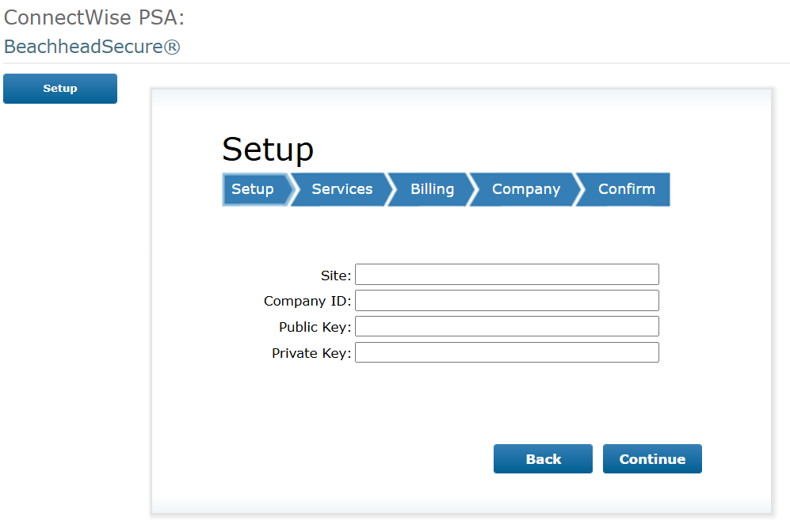Click the Continue button
The width and height of the screenshot is (790, 532).
click(x=652, y=458)
